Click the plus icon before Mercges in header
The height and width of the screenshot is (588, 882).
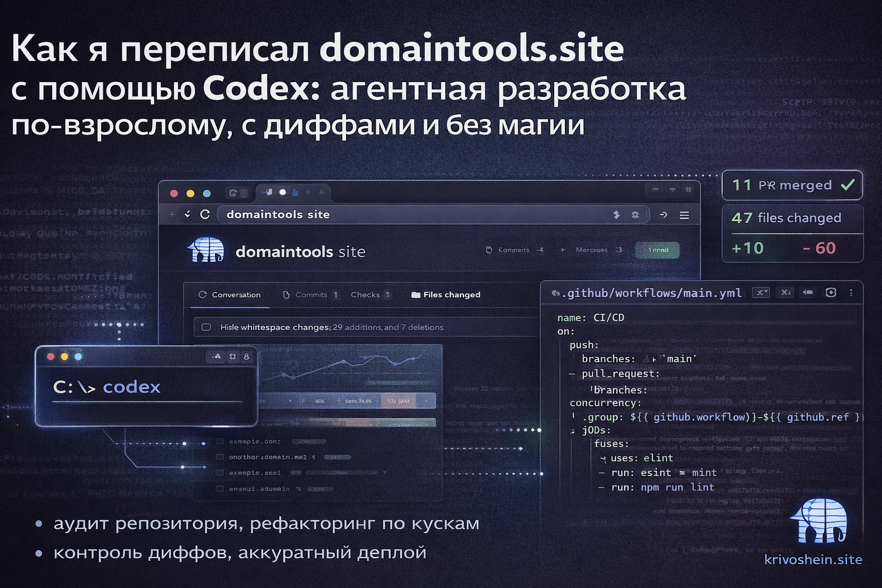(x=563, y=250)
